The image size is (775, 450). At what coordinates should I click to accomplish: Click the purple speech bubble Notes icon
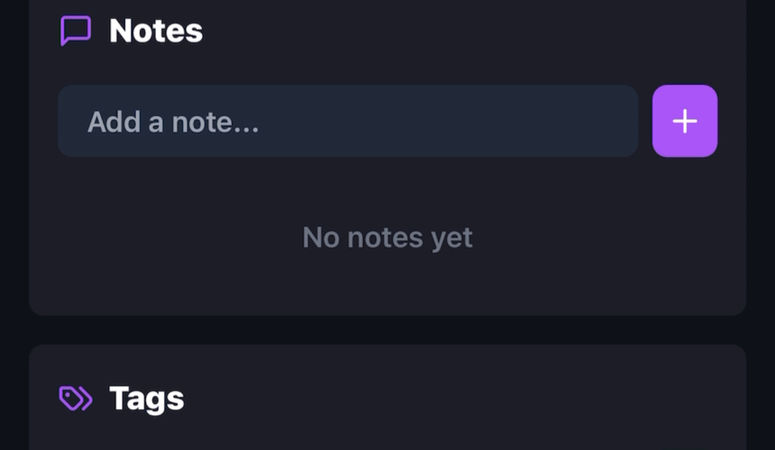[76, 31]
